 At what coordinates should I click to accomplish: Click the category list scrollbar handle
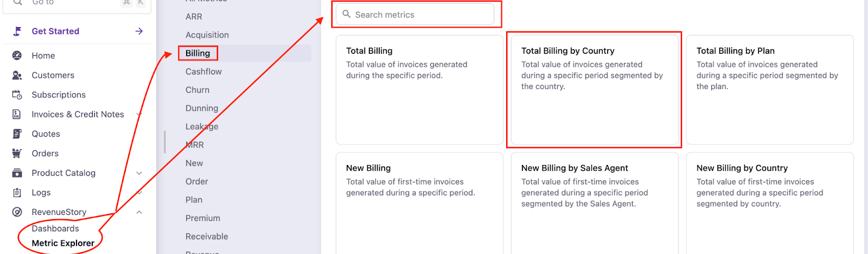(165, 142)
